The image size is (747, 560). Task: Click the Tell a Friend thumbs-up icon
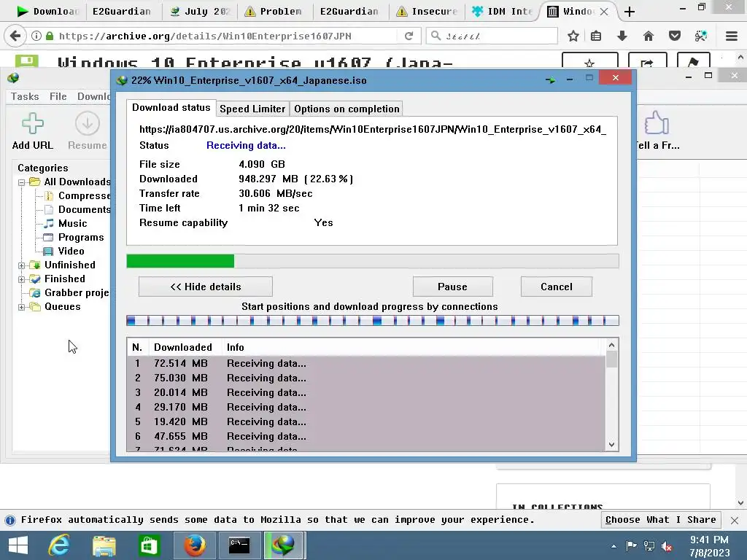click(657, 122)
